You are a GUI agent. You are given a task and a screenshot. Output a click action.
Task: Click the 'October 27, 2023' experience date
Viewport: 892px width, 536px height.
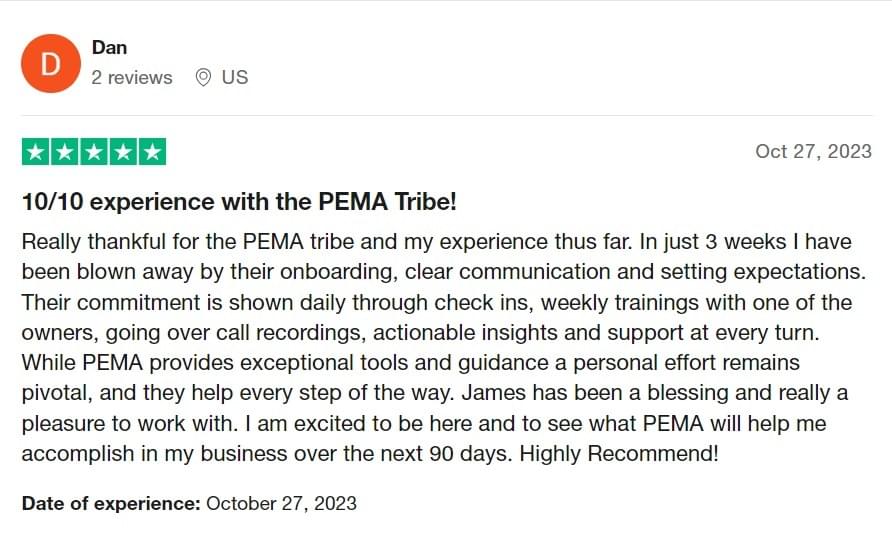click(282, 504)
